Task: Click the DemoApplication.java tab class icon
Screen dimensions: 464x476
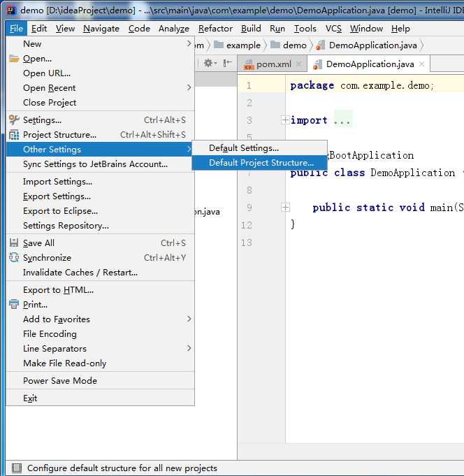Action: click(x=317, y=64)
